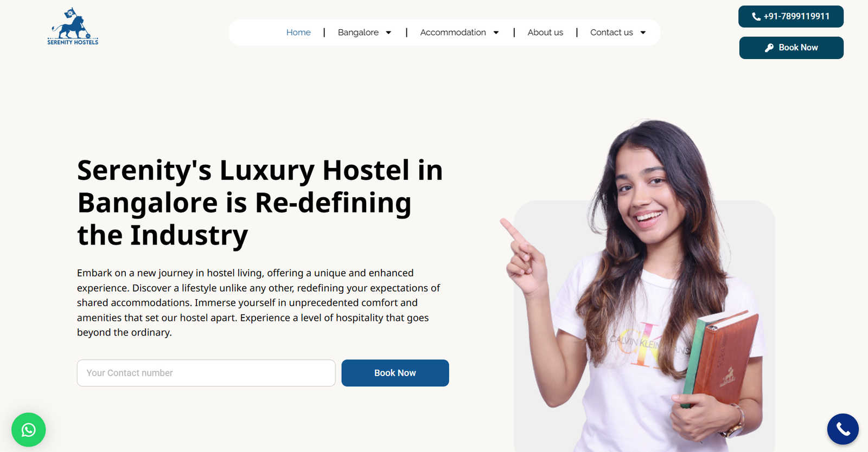Image resolution: width=868 pixels, height=452 pixels.
Task: Expand the Accommodation dropdown arrow
Action: click(x=496, y=33)
